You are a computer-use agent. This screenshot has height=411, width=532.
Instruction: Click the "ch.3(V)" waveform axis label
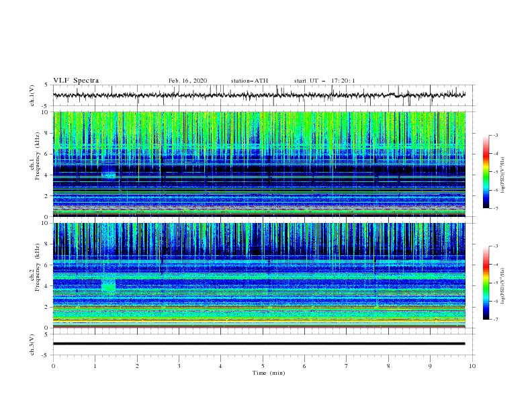click(x=32, y=345)
